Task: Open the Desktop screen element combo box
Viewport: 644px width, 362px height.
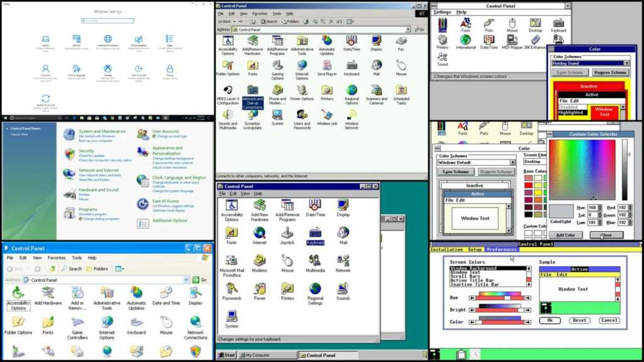Action: coord(535,162)
